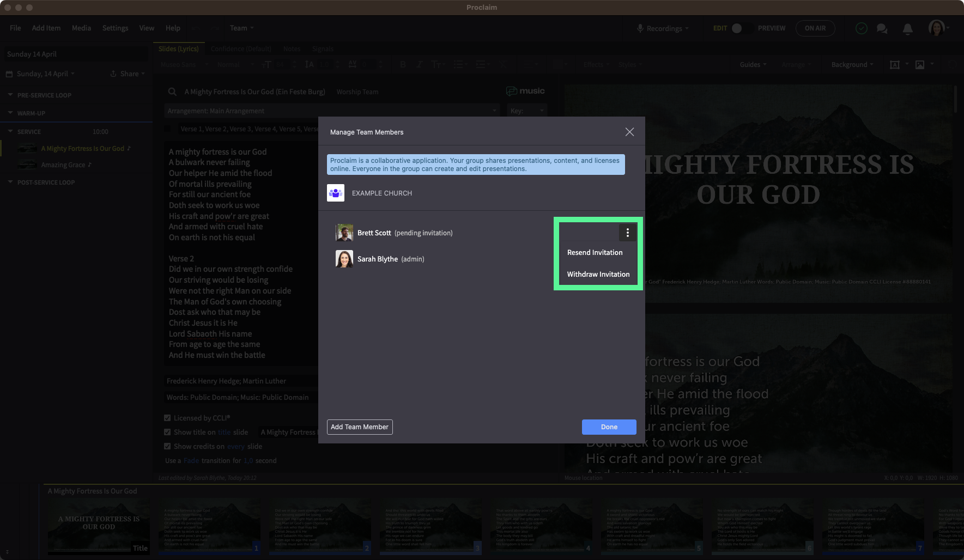Toggle the Edit/Preview switch
The image size is (964, 560).
point(742,28)
